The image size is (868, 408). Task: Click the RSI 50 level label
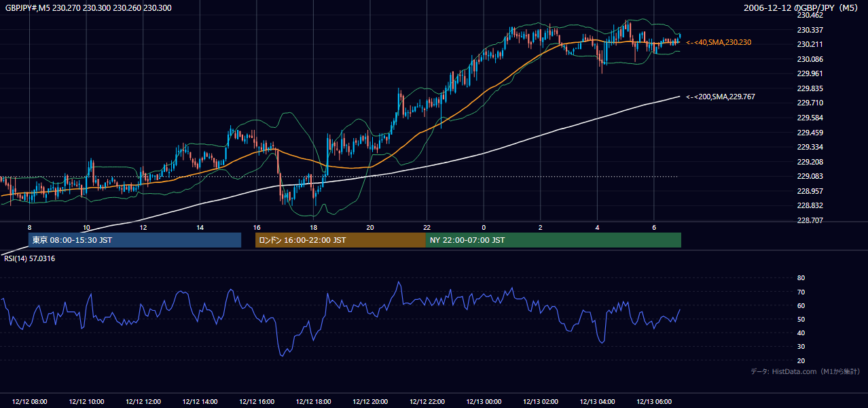click(801, 319)
